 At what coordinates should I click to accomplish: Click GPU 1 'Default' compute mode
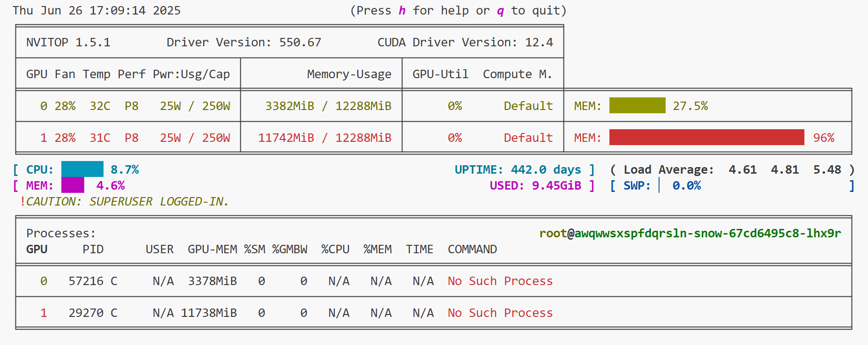[528, 138]
